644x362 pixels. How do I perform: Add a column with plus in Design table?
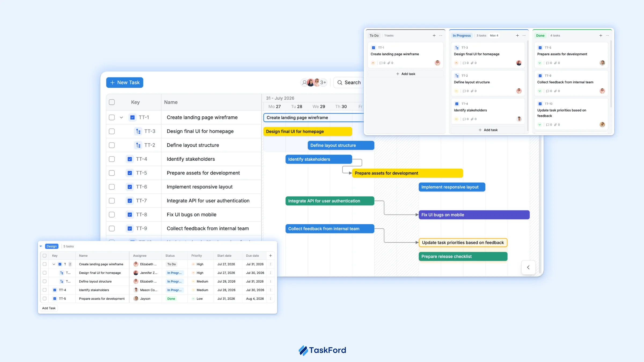[x=270, y=256]
